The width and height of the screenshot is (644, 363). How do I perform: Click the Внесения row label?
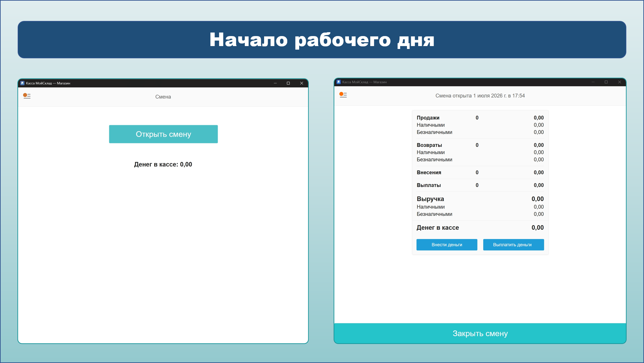pos(429,173)
